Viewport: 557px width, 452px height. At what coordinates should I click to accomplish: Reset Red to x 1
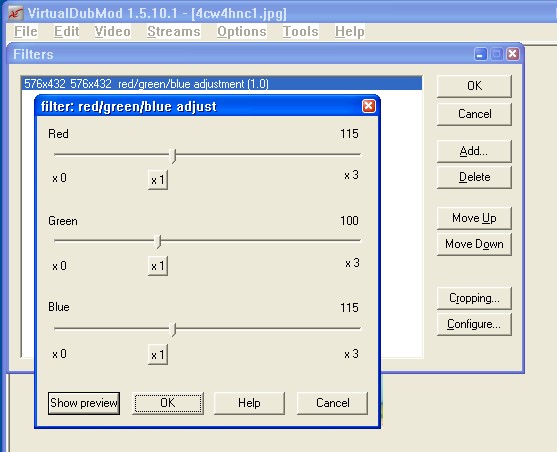point(158,180)
